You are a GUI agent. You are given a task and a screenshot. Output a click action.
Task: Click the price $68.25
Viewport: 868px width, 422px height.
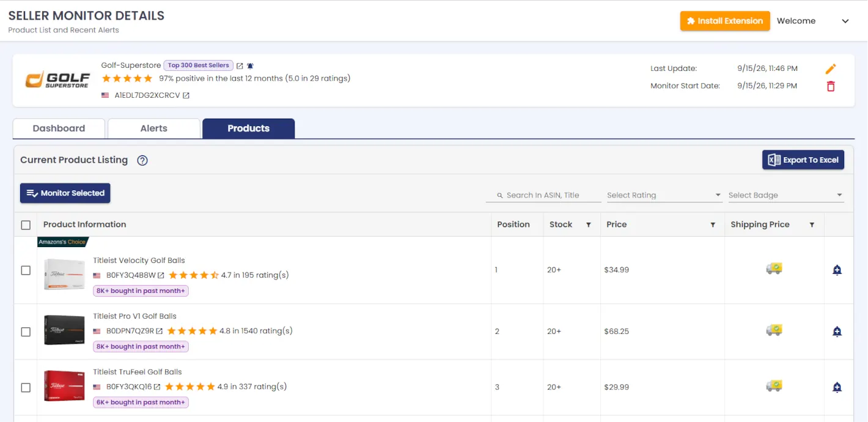pos(616,331)
